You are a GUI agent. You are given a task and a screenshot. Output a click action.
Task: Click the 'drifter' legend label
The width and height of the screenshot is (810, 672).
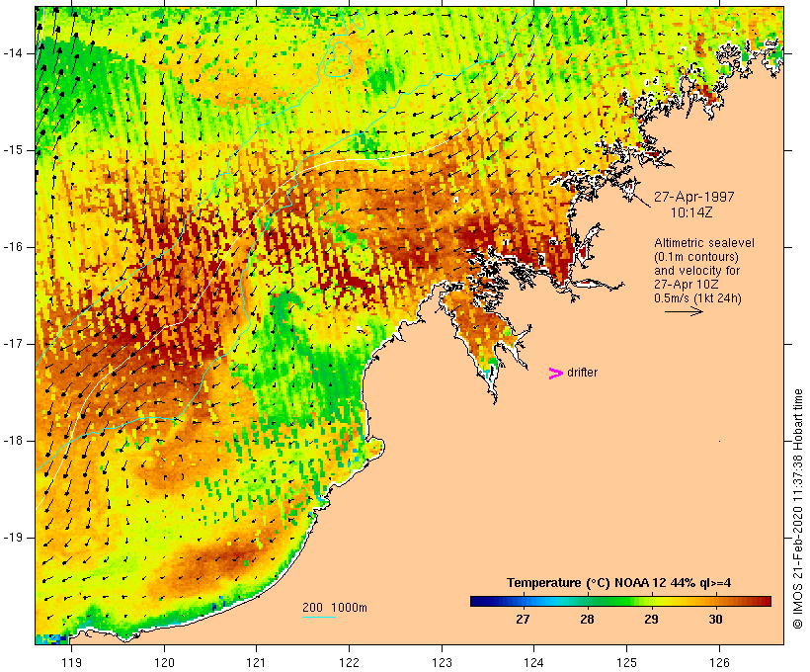pos(582,373)
